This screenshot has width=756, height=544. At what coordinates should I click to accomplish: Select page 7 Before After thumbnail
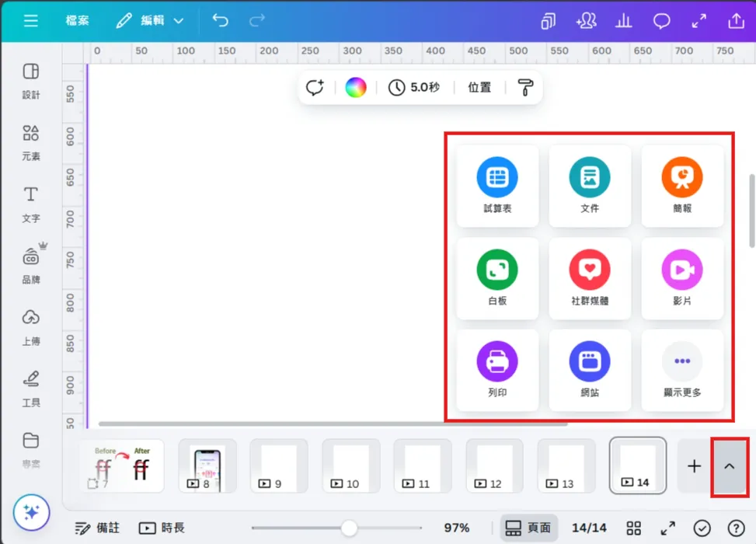coord(121,466)
